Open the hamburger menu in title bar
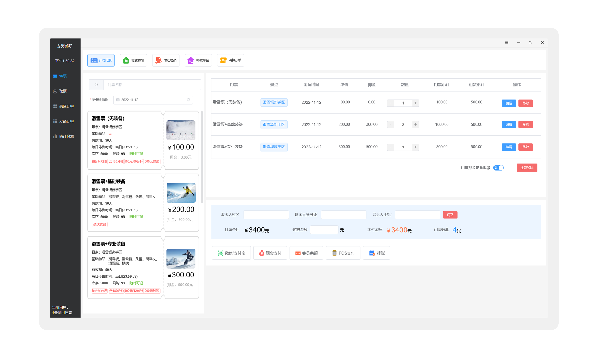The image size is (598, 364). (x=506, y=43)
